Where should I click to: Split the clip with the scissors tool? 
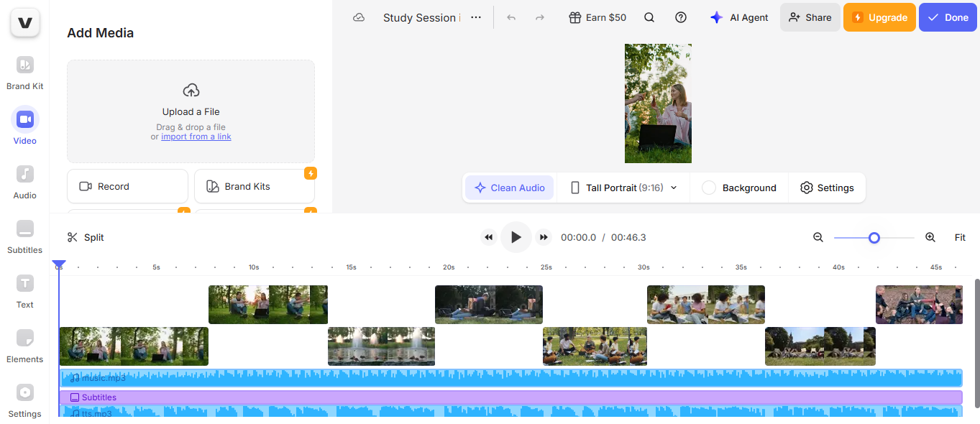pyautogui.click(x=85, y=236)
